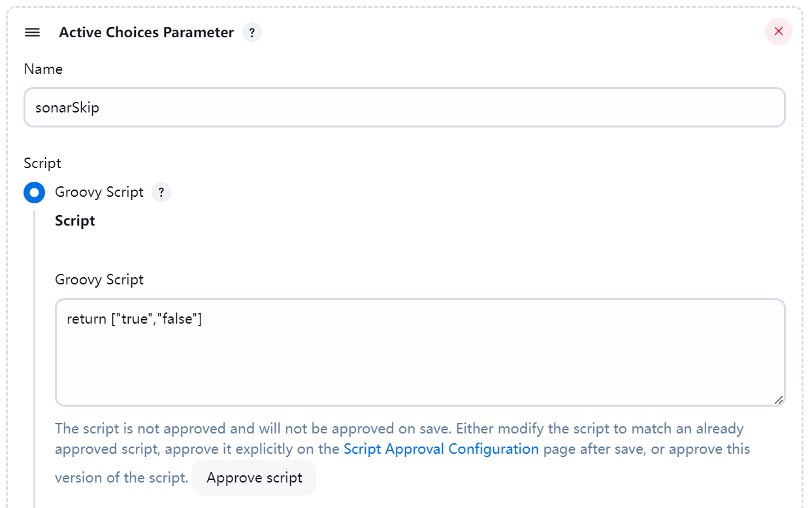Click the Script section label above radio
The image size is (812, 508).
[42, 163]
